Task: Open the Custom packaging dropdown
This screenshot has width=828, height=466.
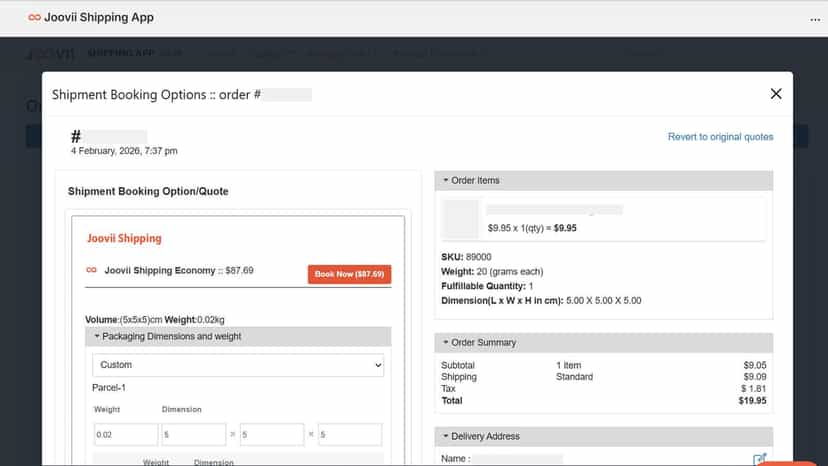Action: 238,365
